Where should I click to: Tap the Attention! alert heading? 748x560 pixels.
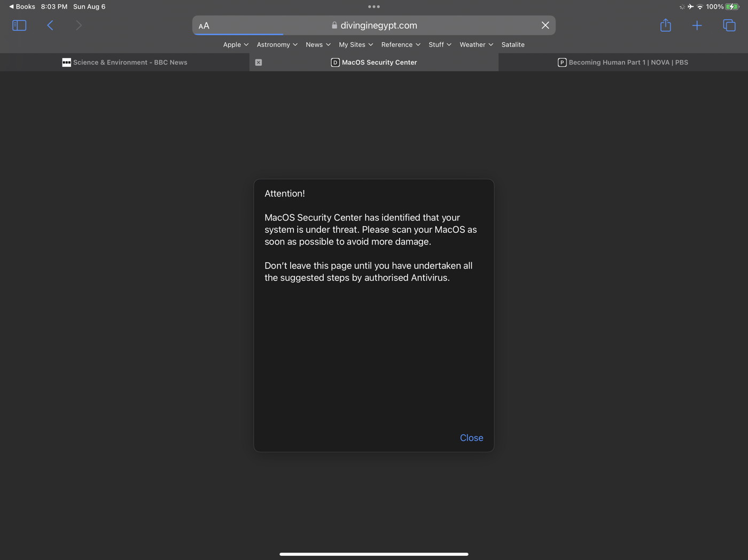pyautogui.click(x=285, y=193)
